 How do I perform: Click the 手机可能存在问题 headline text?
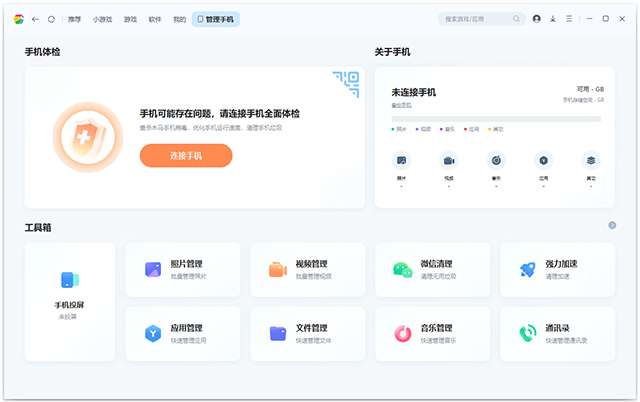tap(220, 113)
